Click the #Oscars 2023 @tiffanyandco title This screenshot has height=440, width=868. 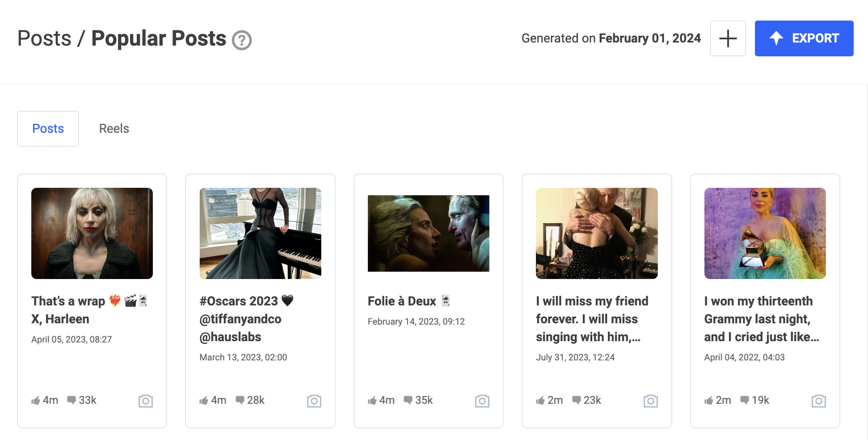coord(247,319)
